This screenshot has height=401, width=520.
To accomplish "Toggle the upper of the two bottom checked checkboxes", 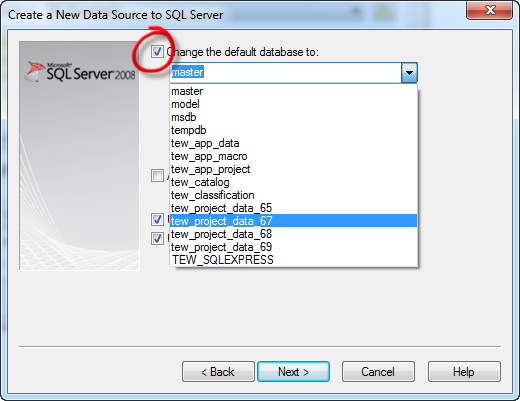I will (157, 219).
